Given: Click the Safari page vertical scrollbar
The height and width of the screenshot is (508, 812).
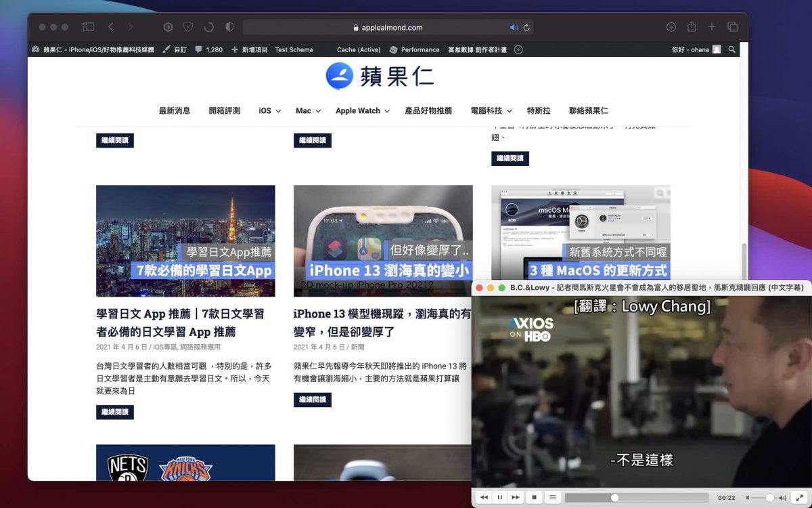Looking at the screenshot, I should coord(744,261).
